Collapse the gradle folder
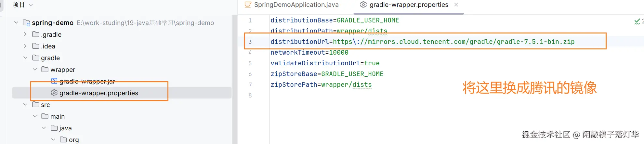644x144 pixels. coord(25,58)
